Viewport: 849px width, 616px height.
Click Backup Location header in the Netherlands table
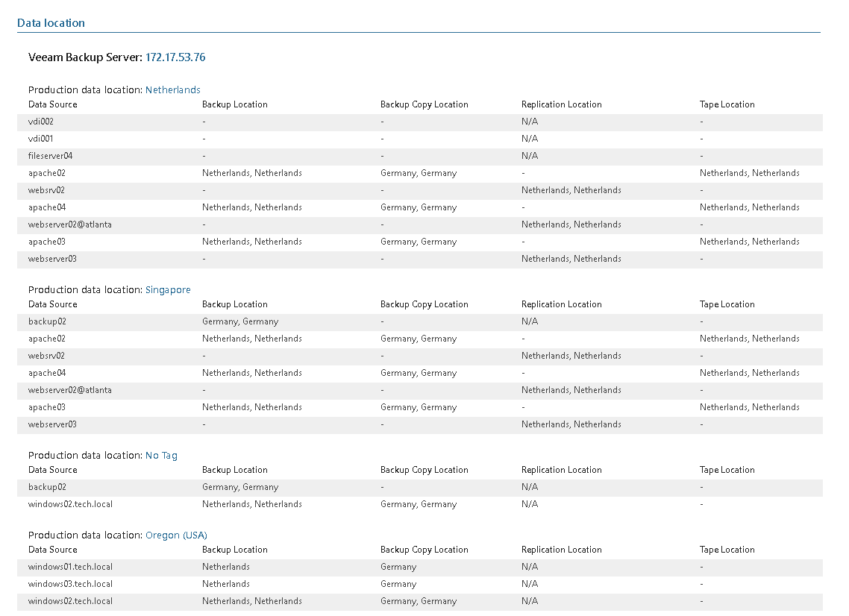pyautogui.click(x=235, y=104)
